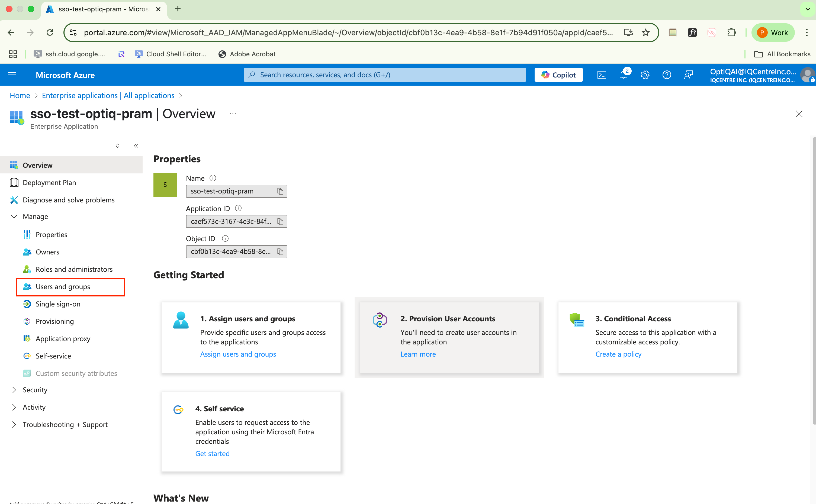This screenshot has height=504, width=816.
Task: Open the tab search dropdown arrow
Action: coord(808,9)
